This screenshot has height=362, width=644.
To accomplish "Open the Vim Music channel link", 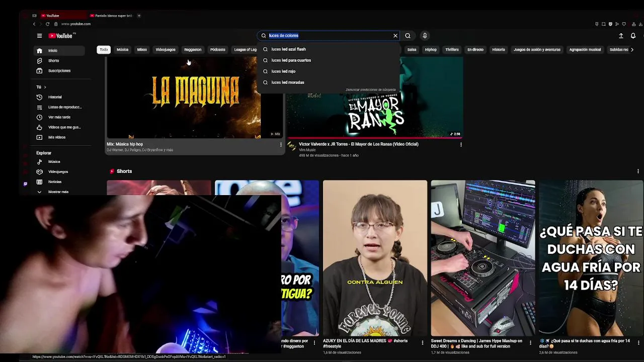I will (x=307, y=150).
